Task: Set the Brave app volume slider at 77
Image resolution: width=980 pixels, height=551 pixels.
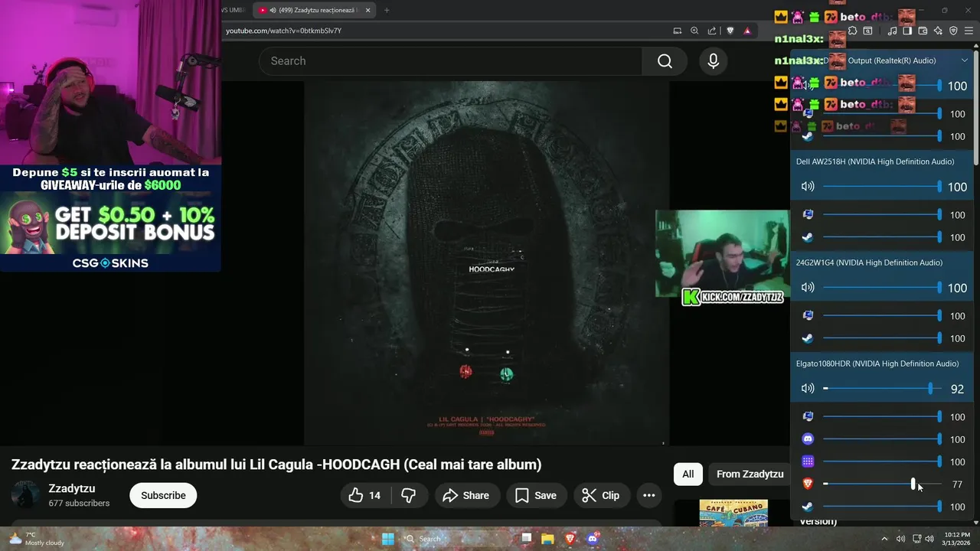Action: 882,484
